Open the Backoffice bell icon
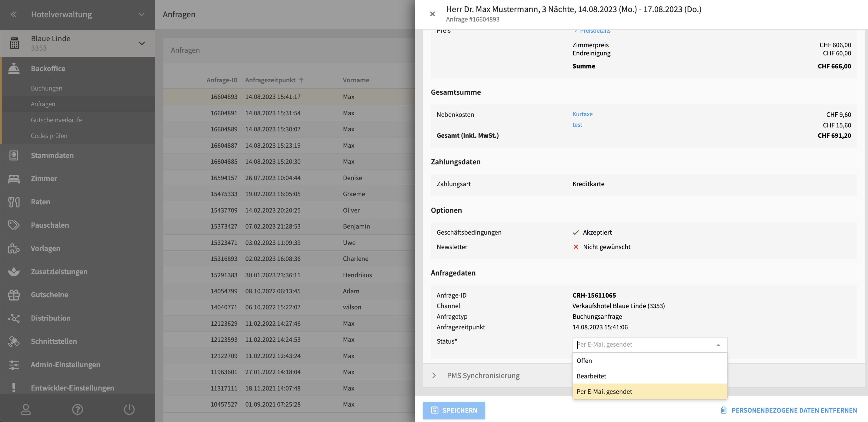This screenshot has height=422, width=868. (14, 68)
